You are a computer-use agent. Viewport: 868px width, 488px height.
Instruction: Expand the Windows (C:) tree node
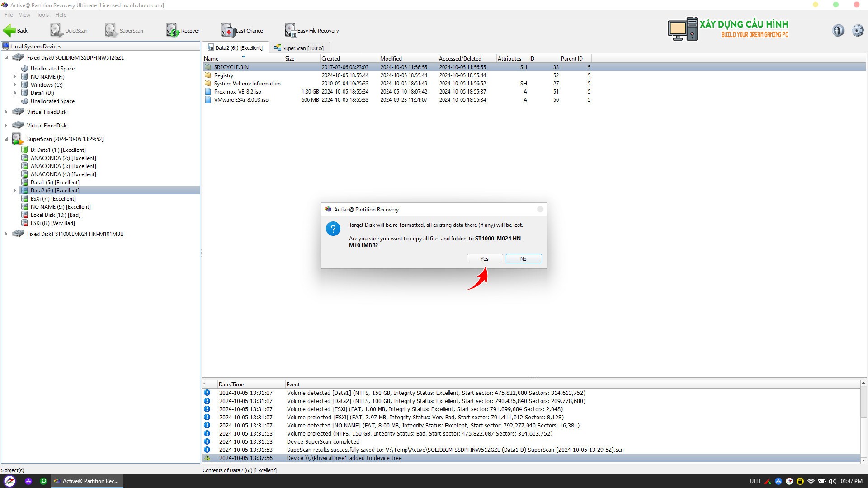click(x=15, y=84)
